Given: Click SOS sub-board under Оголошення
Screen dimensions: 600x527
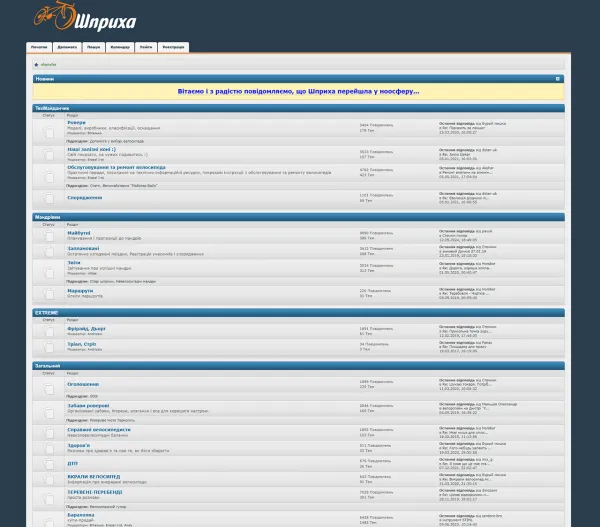Looking at the screenshot, I should click(x=94, y=396).
